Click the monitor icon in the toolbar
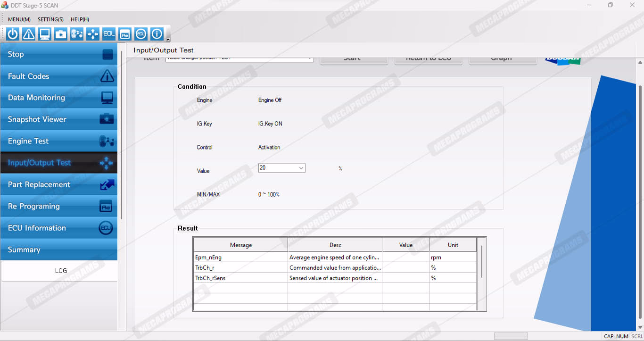 pos(45,34)
